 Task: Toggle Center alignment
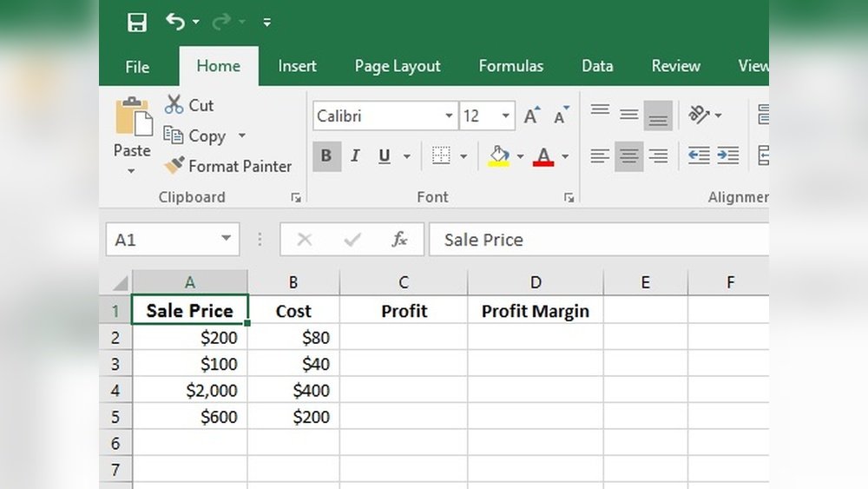click(x=628, y=156)
